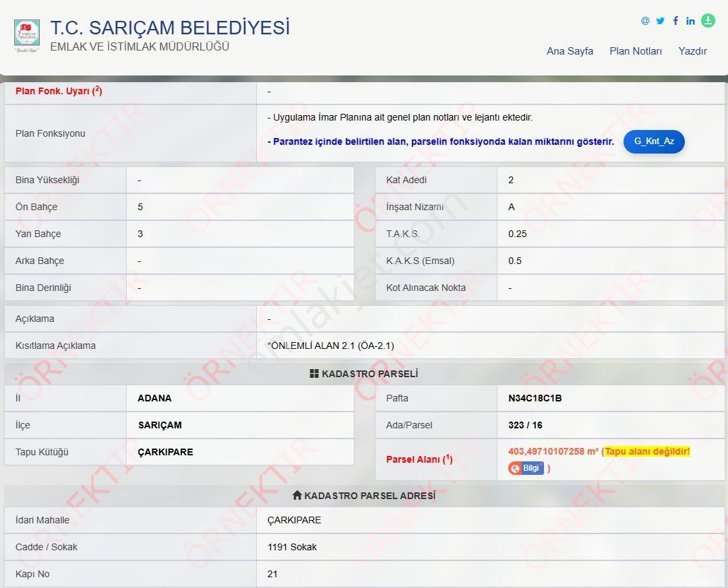Viewport: 728px width, 588px height.
Task: Click the Kot Alınacak Nokta label
Action: click(x=426, y=288)
